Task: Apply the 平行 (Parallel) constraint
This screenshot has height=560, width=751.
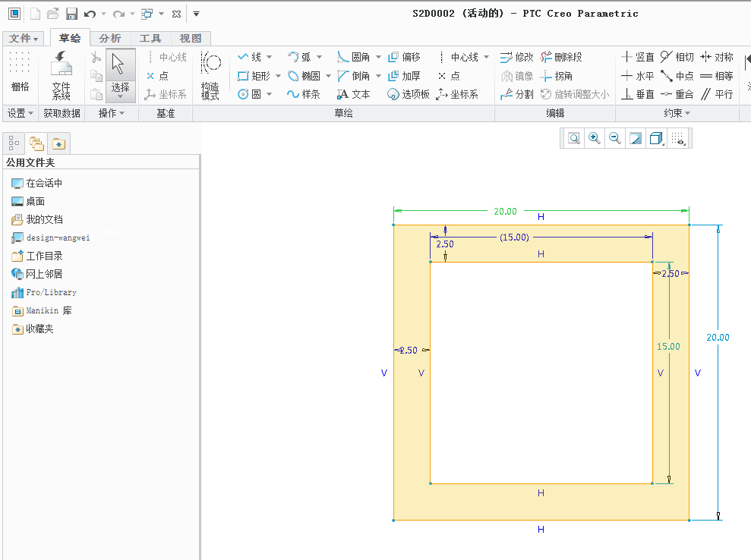Action: 717,94
